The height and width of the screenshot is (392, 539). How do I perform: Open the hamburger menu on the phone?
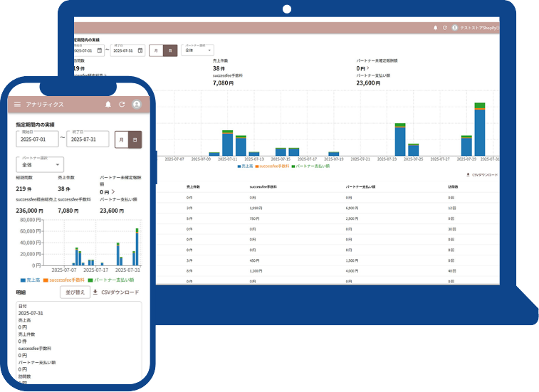(18, 105)
